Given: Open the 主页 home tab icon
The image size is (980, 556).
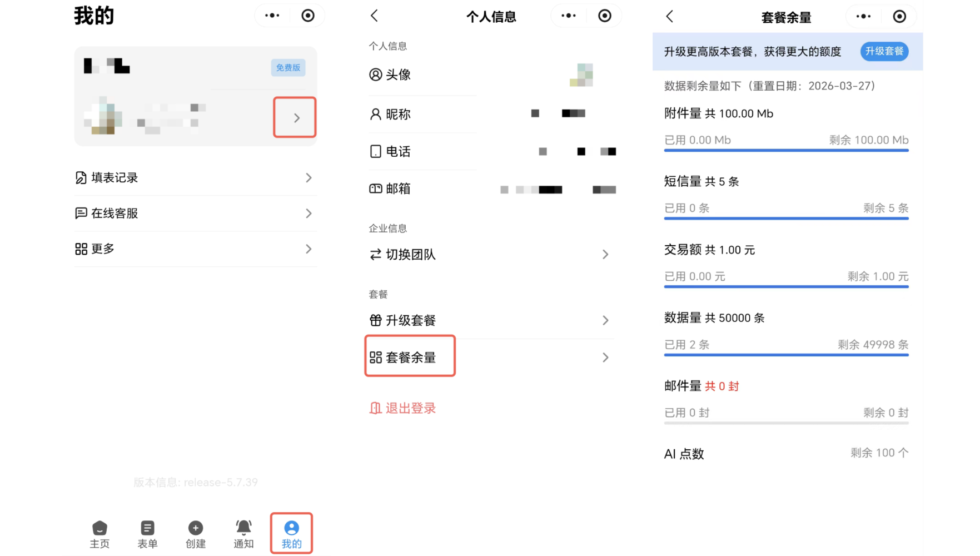Looking at the screenshot, I should [x=100, y=528].
